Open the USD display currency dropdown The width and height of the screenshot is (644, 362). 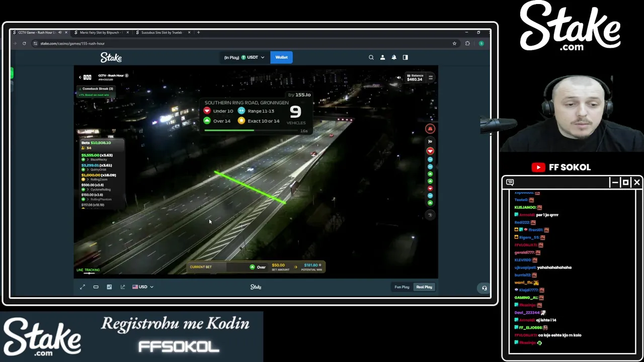(143, 287)
